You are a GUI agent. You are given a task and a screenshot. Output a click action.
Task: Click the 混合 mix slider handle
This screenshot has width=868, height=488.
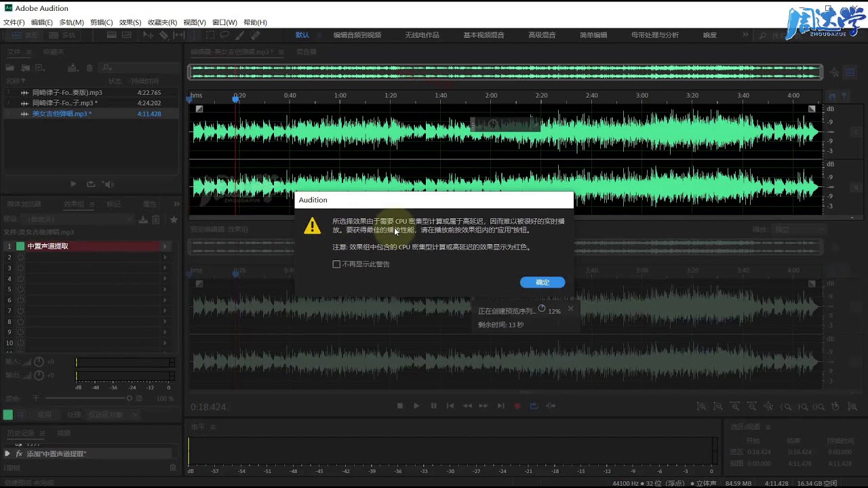(129, 398)
